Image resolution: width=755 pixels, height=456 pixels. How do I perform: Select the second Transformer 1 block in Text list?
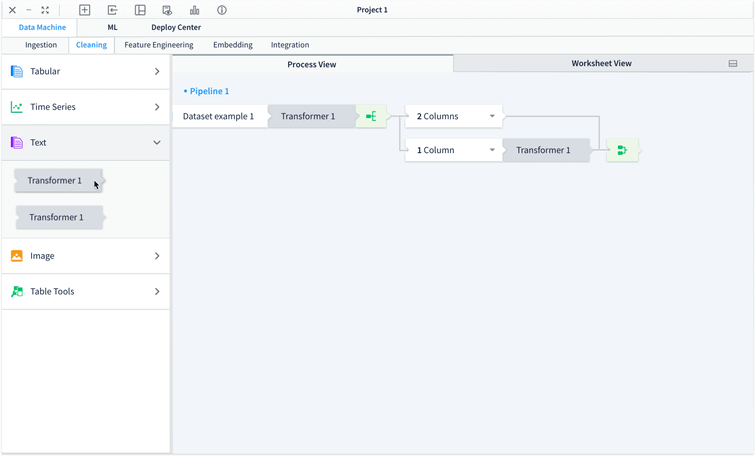[60, 217]
